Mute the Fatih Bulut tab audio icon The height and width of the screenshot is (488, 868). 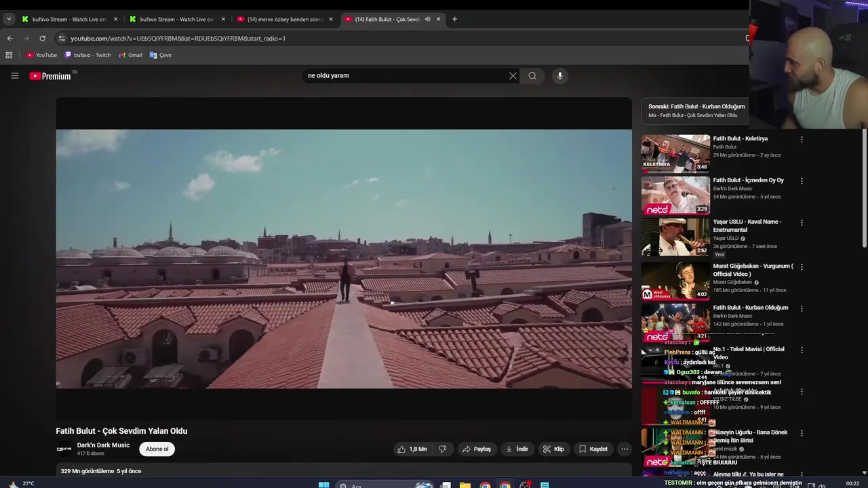tap(427, 19)
